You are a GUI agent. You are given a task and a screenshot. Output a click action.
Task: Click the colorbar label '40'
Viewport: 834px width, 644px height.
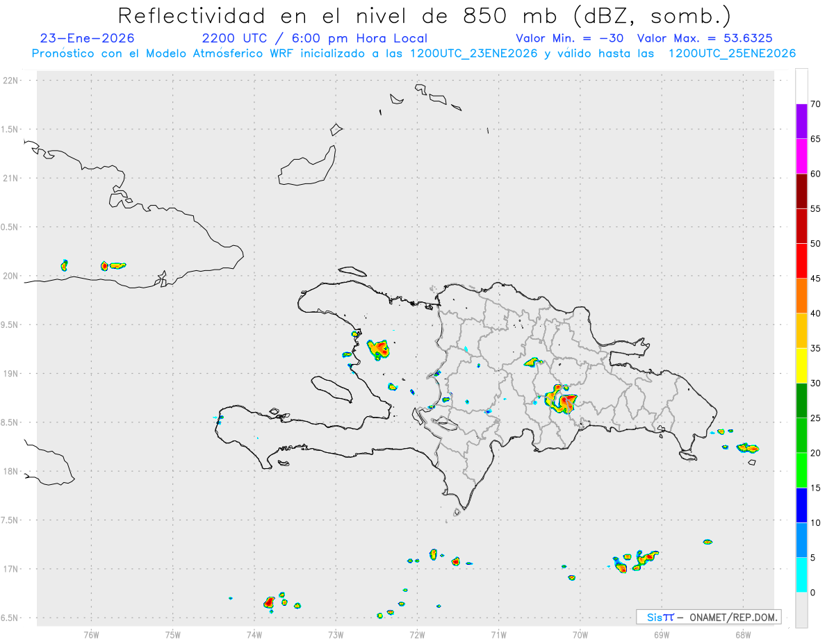pyautogui.click(x=815, y=313)
